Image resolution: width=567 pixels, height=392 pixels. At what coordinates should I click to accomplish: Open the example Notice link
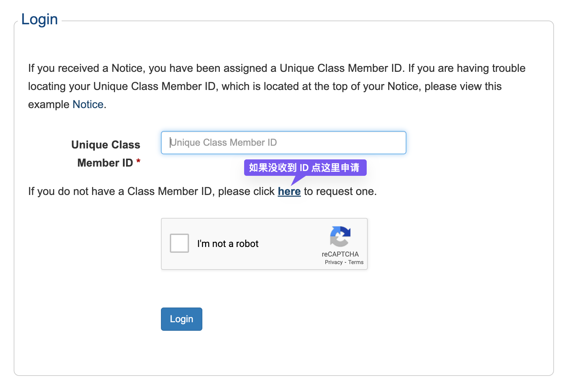pos(88,104)
